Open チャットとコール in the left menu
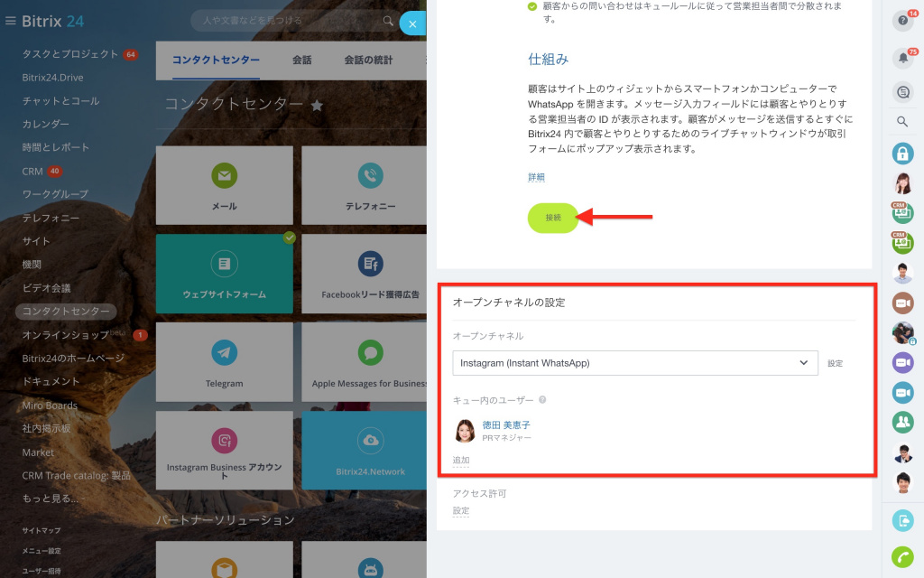This screenshot has width=924, height=578. 60,101
